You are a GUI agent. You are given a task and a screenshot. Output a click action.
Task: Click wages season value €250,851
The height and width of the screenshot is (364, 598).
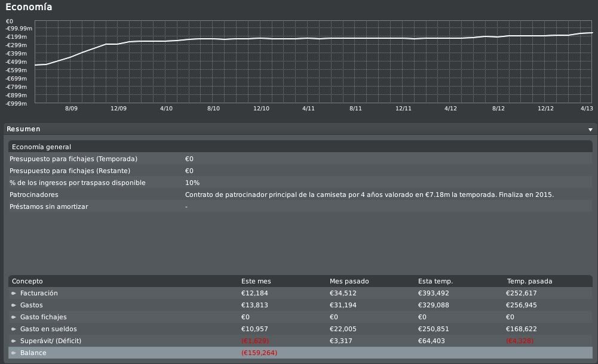[x=433, y=329]
